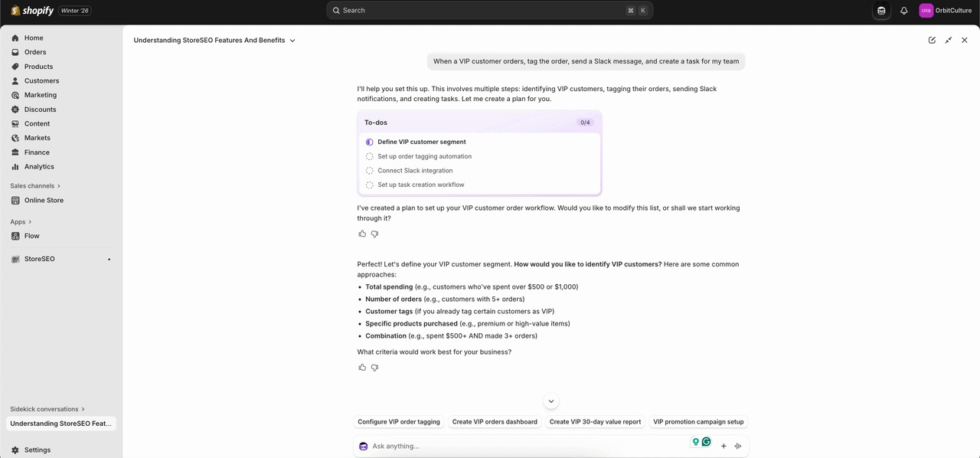The image size is (980, 458).
Task: Click the Configure VIP order tagging suggestion
Action: click(x=399, y=422)
